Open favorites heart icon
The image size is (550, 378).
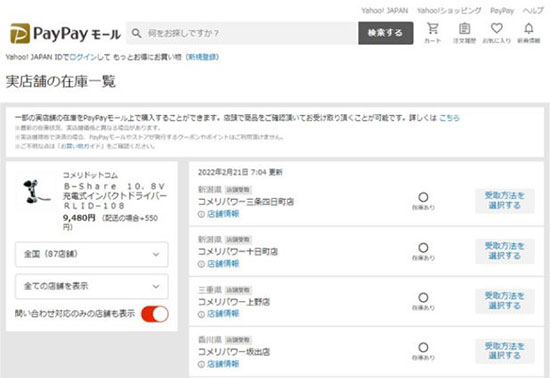click(x=497, y=28)
